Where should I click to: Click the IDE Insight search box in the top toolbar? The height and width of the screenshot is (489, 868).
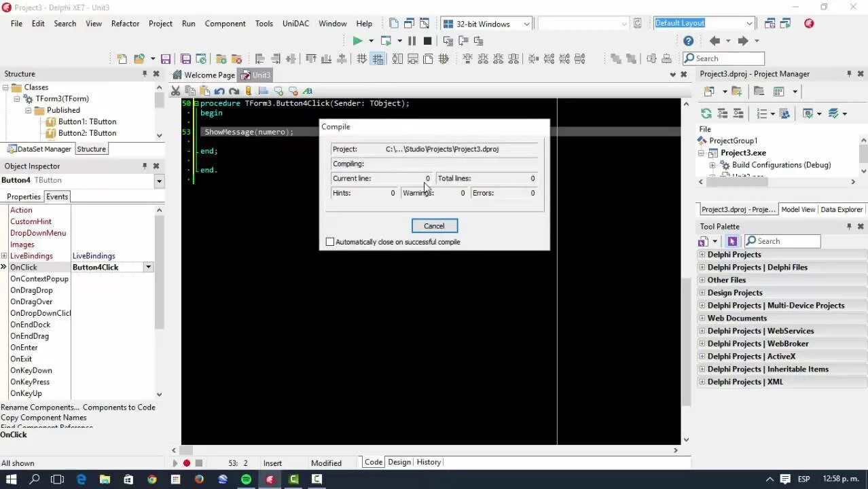[723, 58]
